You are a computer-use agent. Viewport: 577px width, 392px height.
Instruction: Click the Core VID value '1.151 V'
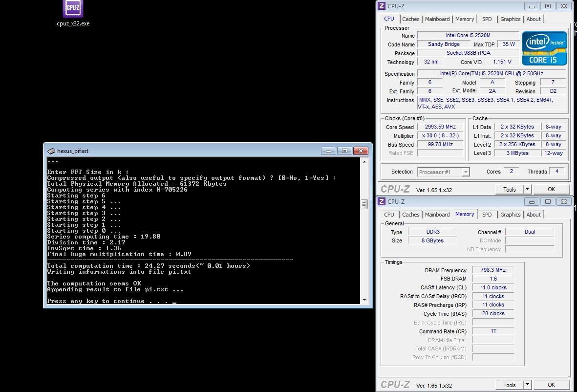[x=502, y=62]
